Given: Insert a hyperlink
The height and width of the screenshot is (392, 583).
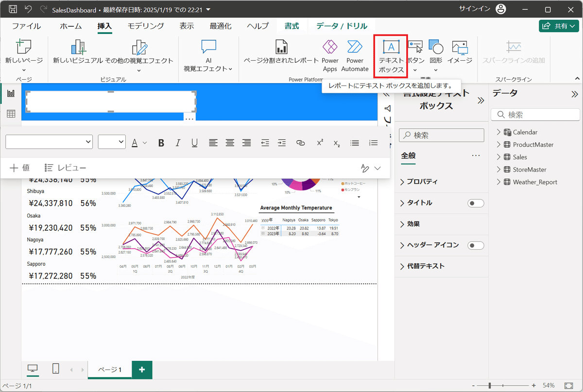Looking at the screenshot, I should click(x=301, y=142).
